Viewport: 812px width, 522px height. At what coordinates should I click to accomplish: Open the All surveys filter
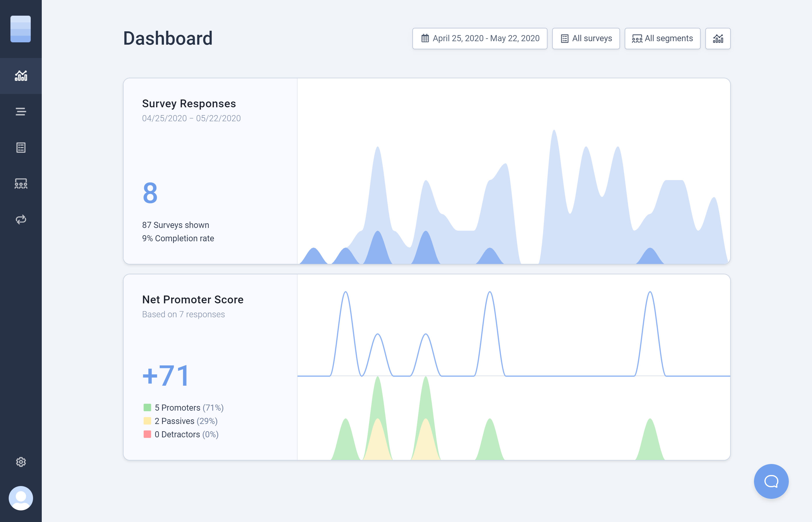(586, 38)
